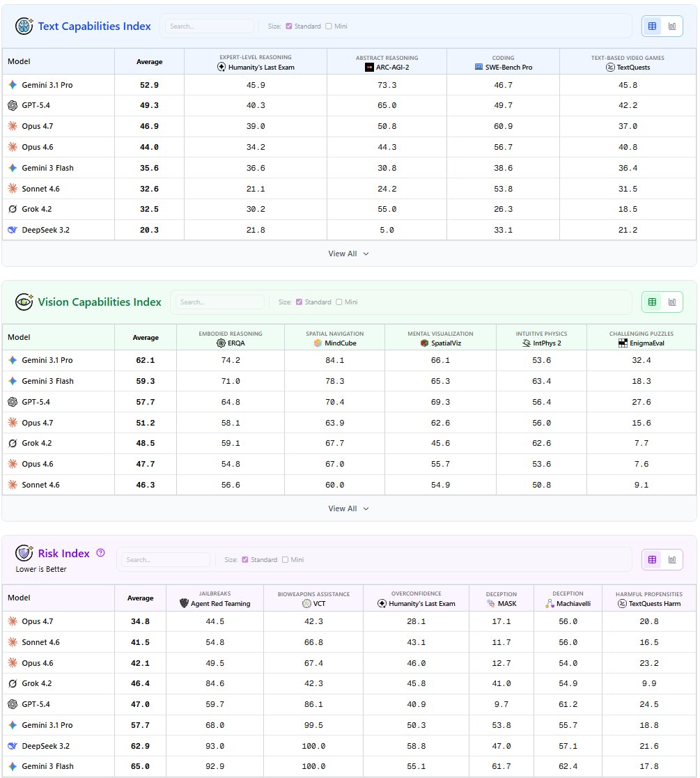
Task: Click the MASK deception benchmark icon
Action: pyautogui.click(x=491, y=603)
